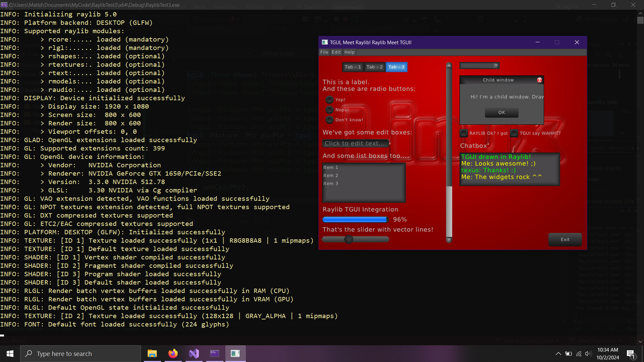Open the battery status tray icon
644x362 pixels.
[569, 354]
